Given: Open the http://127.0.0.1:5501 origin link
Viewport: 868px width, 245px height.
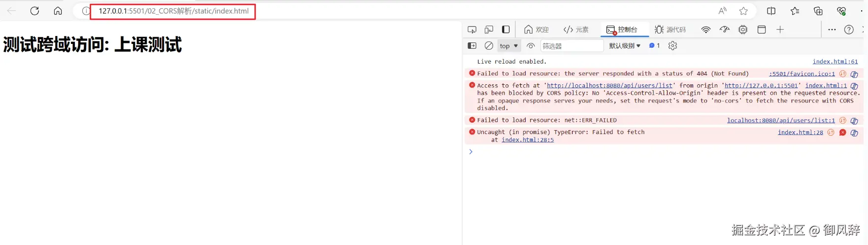Looking at the screenshot, I should click(761, 86).
